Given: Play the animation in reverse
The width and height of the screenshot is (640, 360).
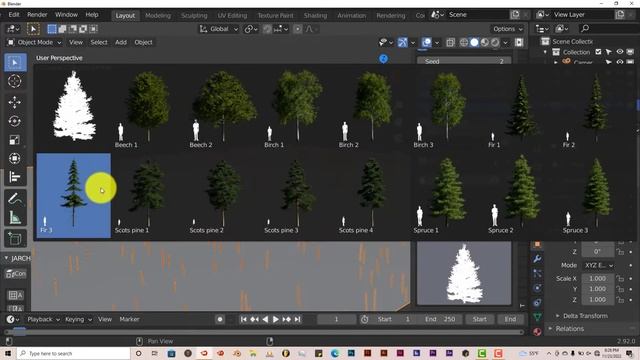Looking at the screenshot, I should tap(265, 319).
